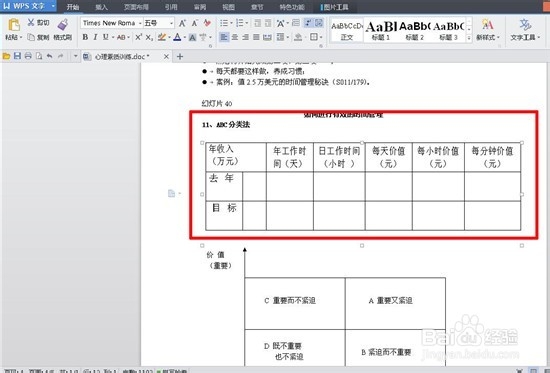Viewport: 550px width, 373px height.
Task: Switch to the 开始 ribbon tab
Action: [73, 7]
